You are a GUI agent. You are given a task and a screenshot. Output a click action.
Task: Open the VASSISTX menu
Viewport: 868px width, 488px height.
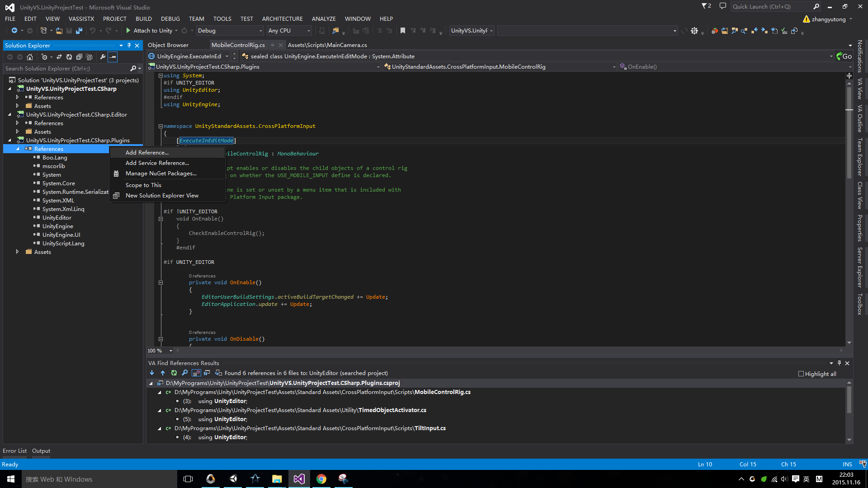tap(81, 19)
